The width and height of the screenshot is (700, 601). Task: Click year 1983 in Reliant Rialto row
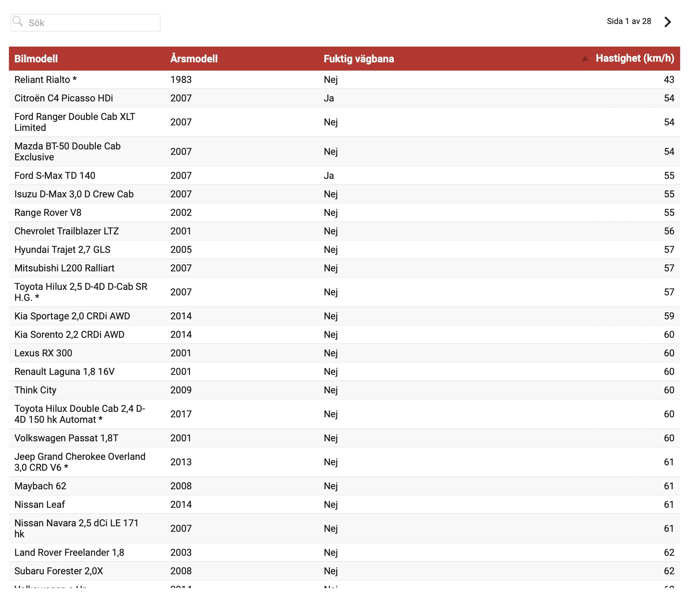click(x=181, y=79)
